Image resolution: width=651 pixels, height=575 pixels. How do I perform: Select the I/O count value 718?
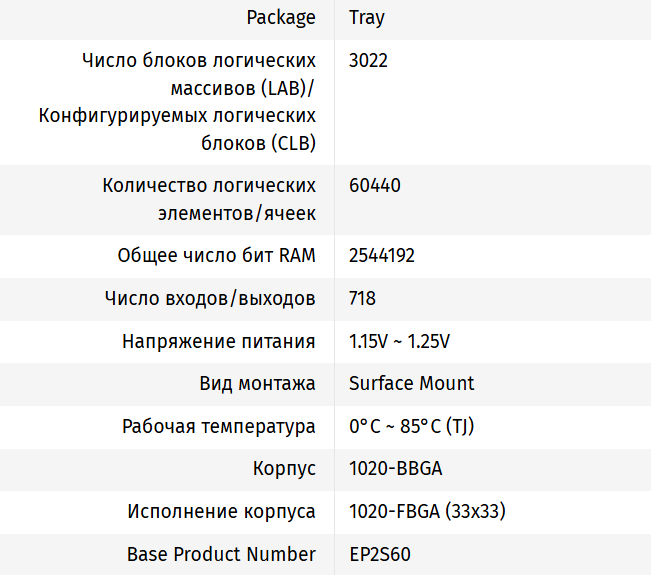coord(362,299)
